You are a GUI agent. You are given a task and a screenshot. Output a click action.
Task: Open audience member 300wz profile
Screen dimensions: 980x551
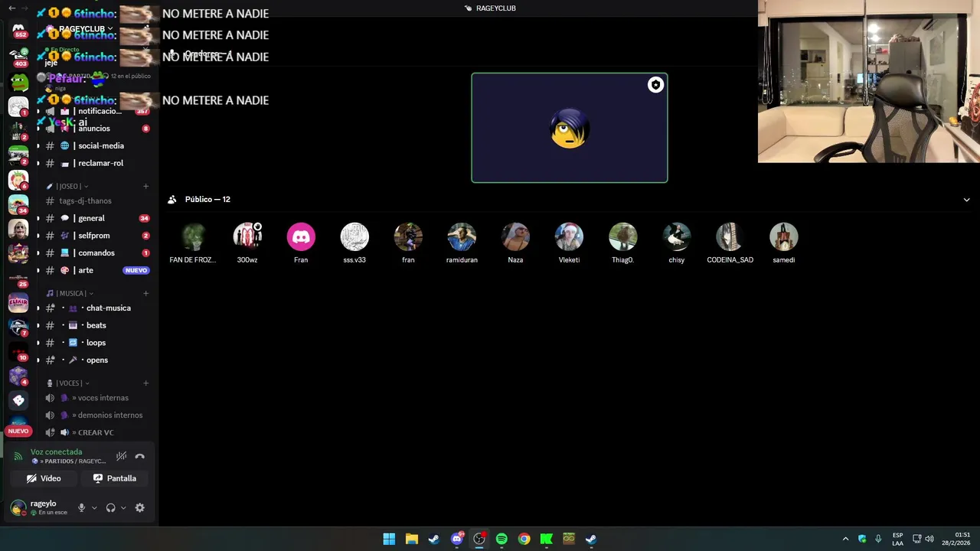pos(247,243)
